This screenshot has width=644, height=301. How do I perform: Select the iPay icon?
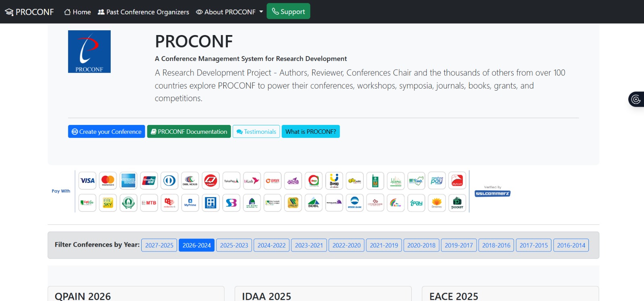pyautogui.click(x=416, y=203)
